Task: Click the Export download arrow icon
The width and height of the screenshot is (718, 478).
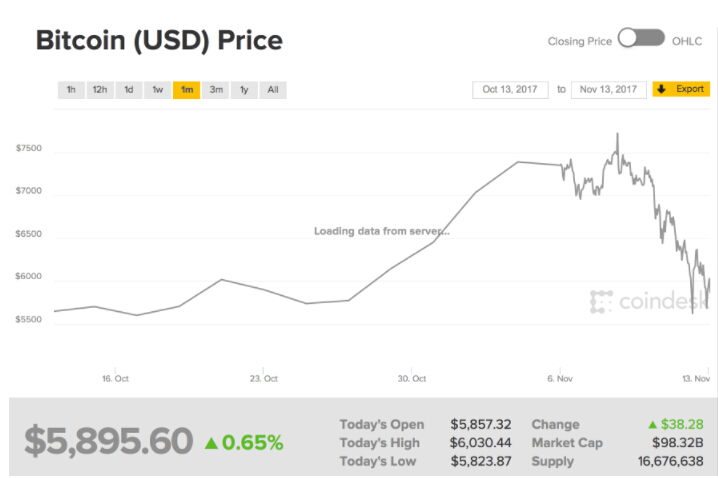Action: 663,89
